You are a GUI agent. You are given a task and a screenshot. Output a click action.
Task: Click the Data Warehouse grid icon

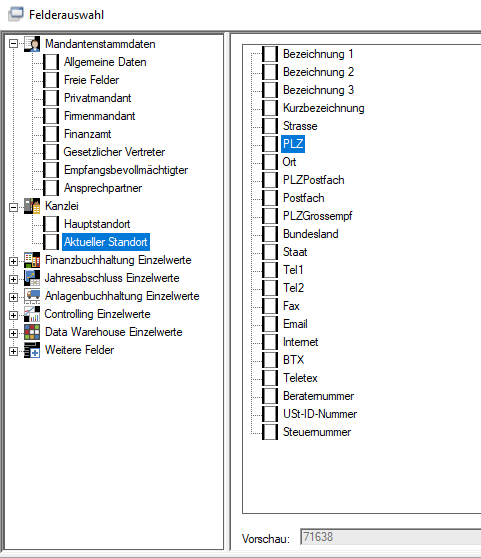[x=32, y=332]
